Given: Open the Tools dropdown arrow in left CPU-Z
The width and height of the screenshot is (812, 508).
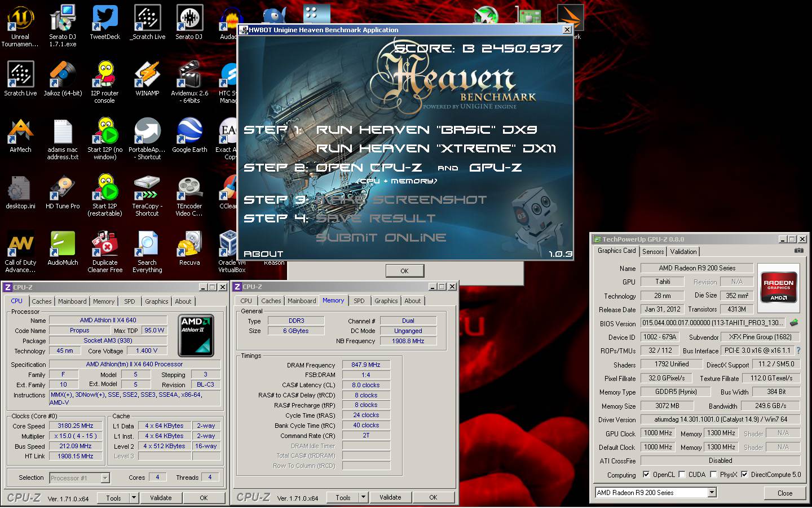Looking at the screenshot, I should 134,498.
